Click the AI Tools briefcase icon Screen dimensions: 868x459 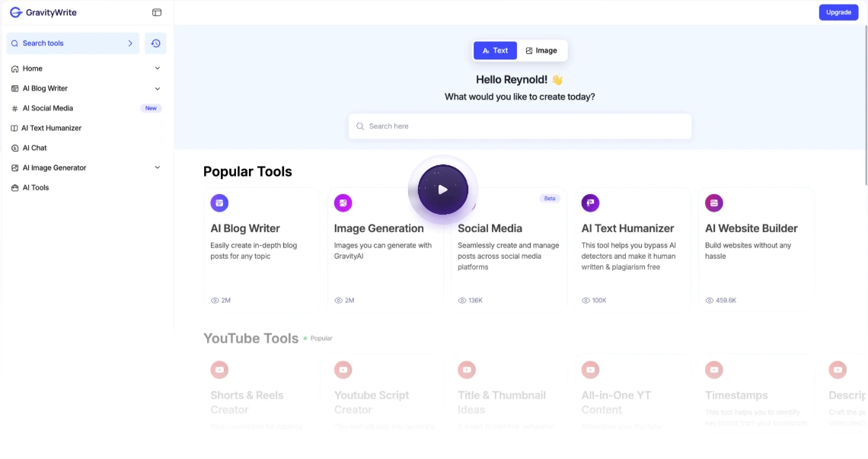(x=15, y=188)
